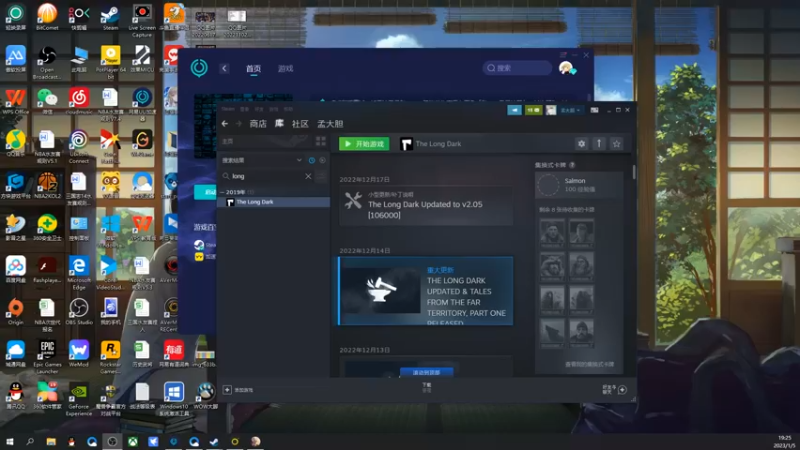Open advanced filter icon next to search box
800x450 pixels.
point(321,176)
